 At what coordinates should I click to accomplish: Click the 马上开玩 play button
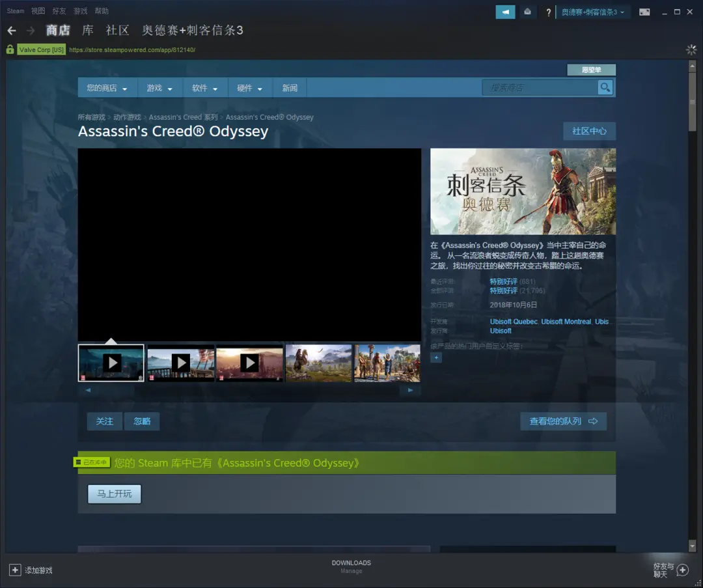pyautogui.click(x=115, y=494)
